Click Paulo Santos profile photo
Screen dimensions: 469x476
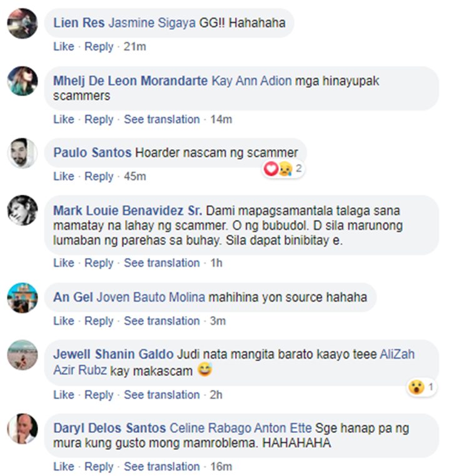(23, 153)
